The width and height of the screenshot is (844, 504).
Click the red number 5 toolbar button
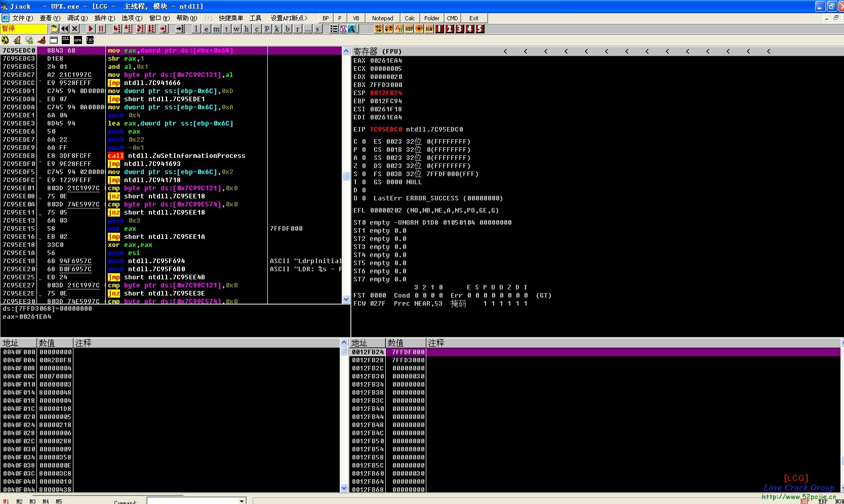pos(480,29)
